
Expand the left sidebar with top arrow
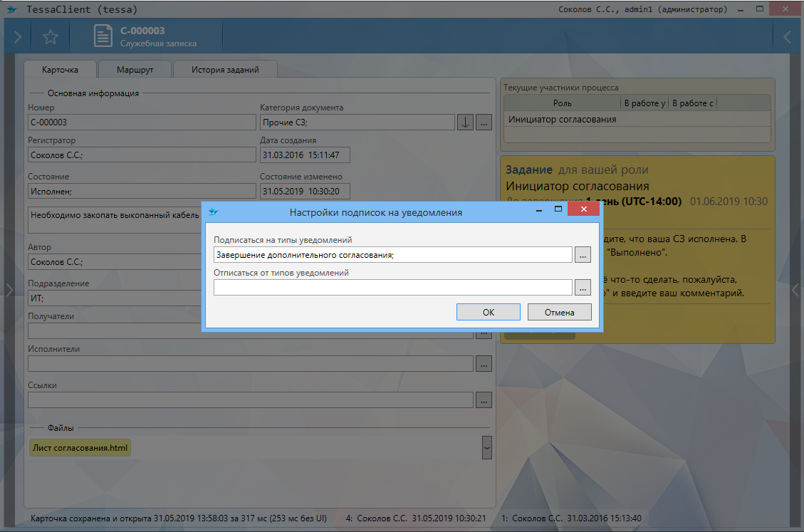pos(17,37)
